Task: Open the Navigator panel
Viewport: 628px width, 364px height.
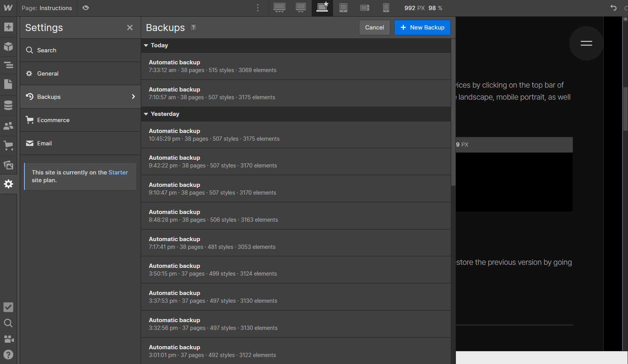Action: pos(9,66)
